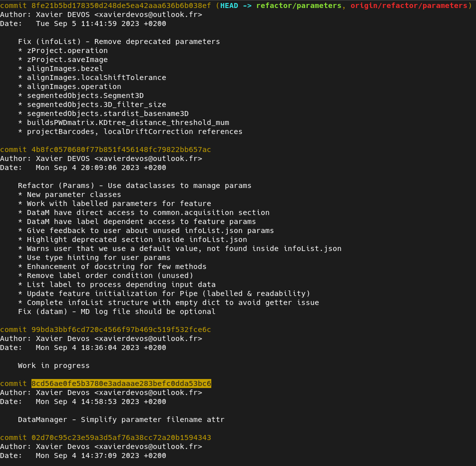The image size is (476, 466).
Task: Click 'Warns user that we use a default value' line
Action: (180, 248)
